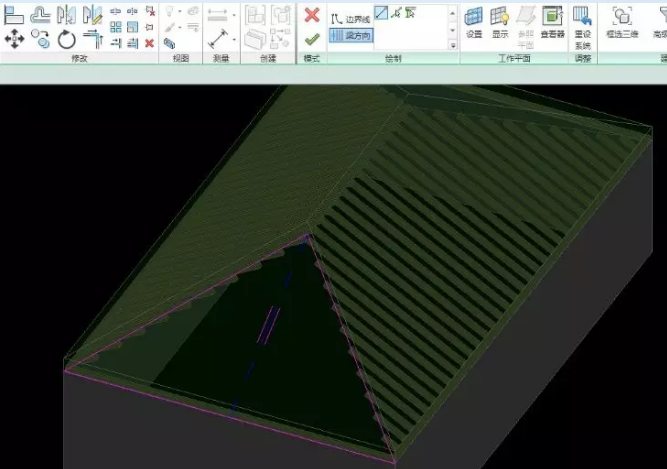
Task: Click the 测量 panel title
Action: (x=221, y=58)
